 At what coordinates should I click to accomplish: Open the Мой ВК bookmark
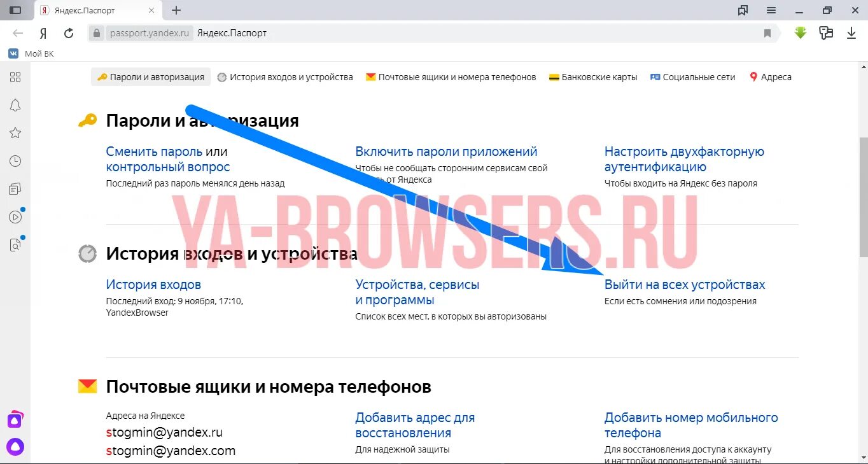(31, 54)
